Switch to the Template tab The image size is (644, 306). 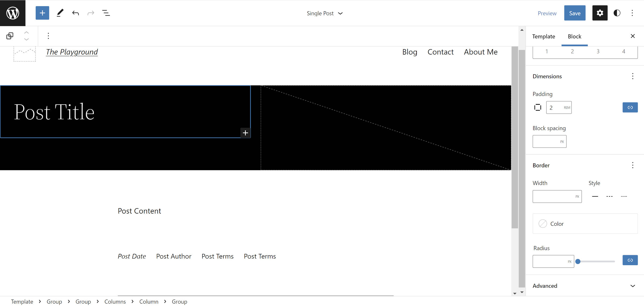click(x=544, y=36)
